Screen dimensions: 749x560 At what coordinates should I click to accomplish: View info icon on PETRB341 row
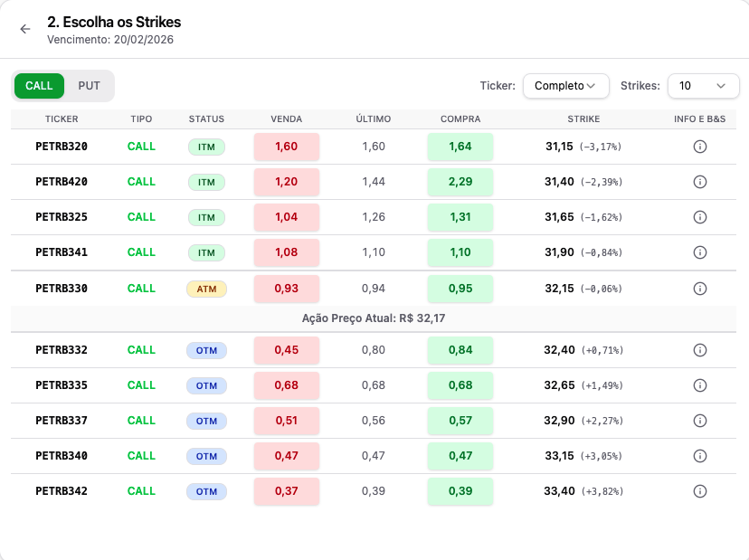click(700, 252)
